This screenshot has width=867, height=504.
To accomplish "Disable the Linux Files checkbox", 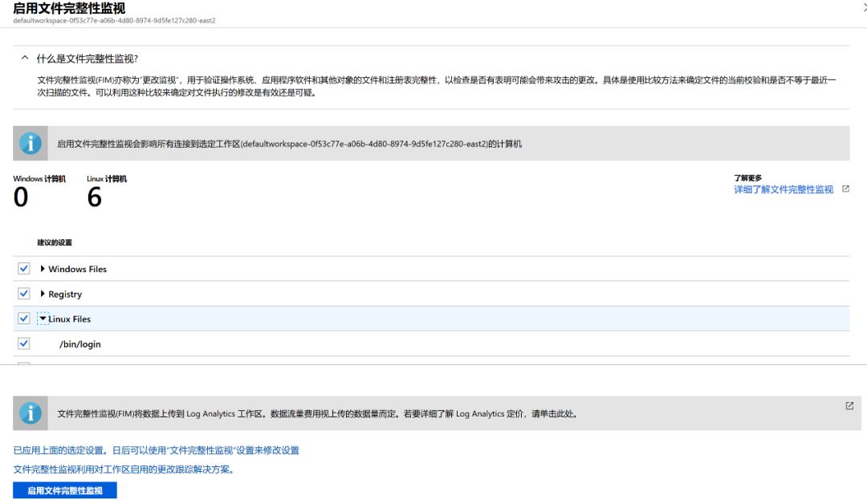I will click(24, 319).
